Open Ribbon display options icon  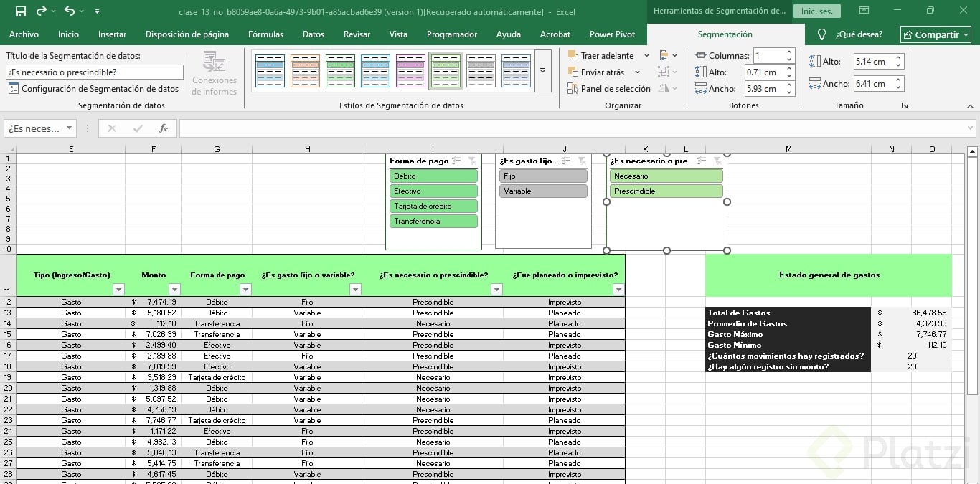click(864, 11)
